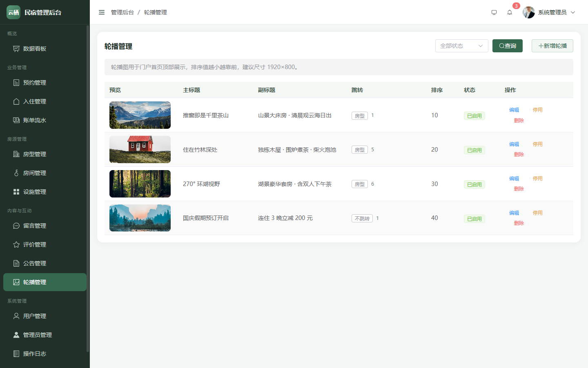Viewport: 588px width, 368px height.
Task: Navigate to 管理后台 breadcrumb
Action: pos(122,12)
